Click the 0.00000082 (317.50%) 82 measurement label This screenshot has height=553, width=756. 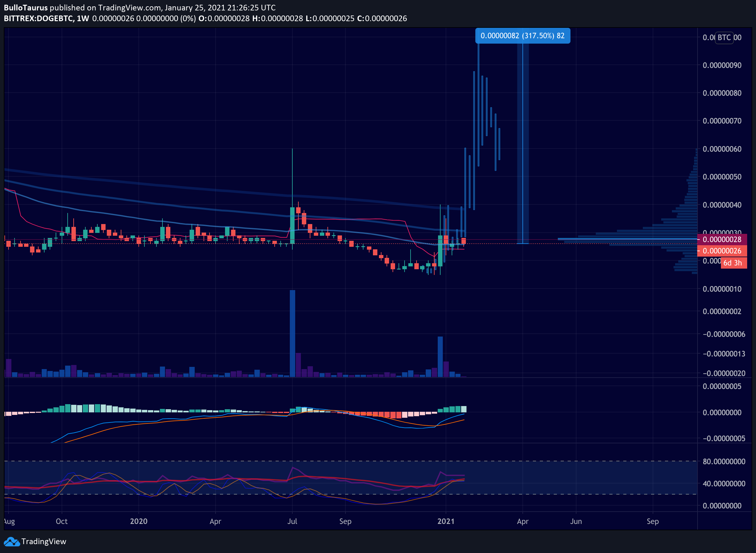click(523, 35)
